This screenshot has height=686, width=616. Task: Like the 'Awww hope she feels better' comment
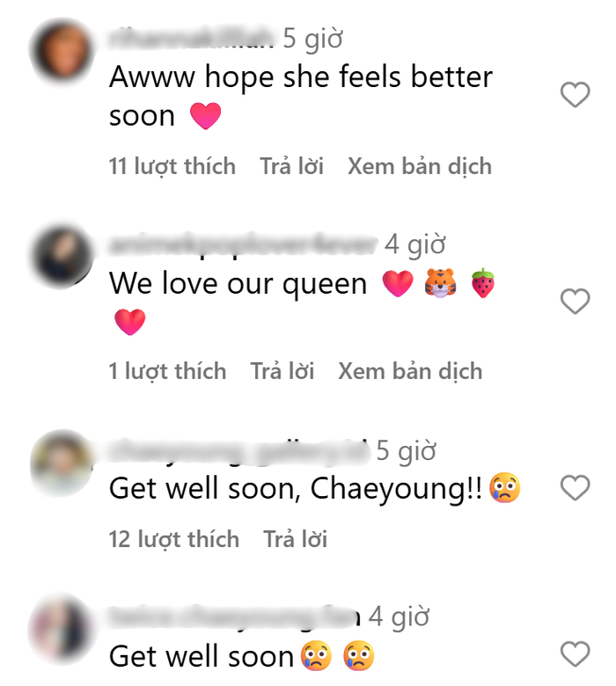point(575,94)
